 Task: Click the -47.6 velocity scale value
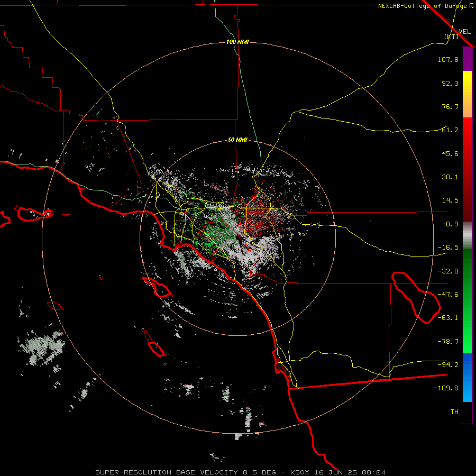click(448, 295)
